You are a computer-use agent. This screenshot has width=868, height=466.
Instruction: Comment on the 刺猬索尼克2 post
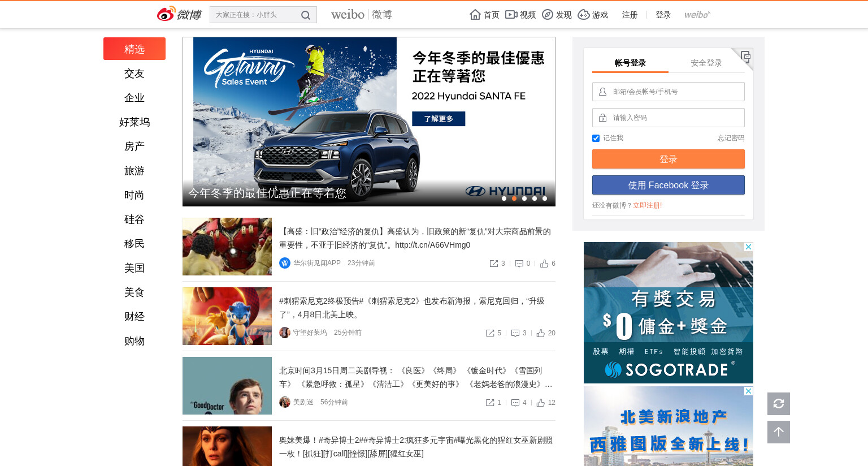[515, 333]
